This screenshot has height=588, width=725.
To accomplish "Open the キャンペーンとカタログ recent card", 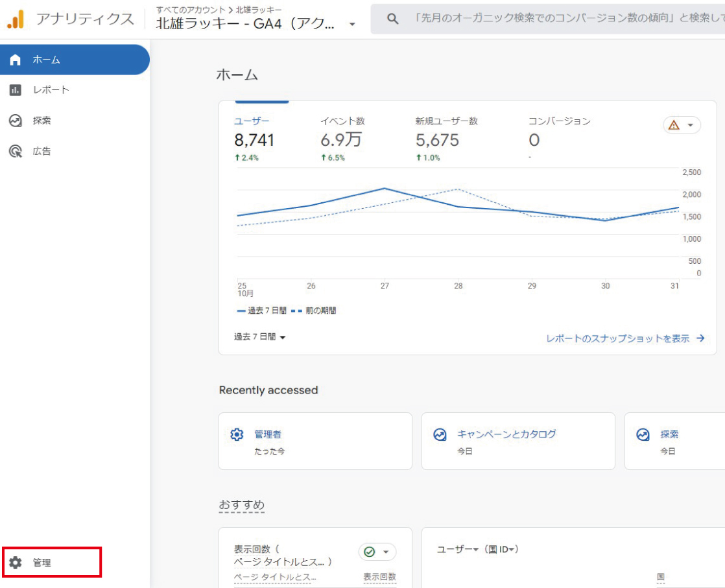I will (518, 441).
